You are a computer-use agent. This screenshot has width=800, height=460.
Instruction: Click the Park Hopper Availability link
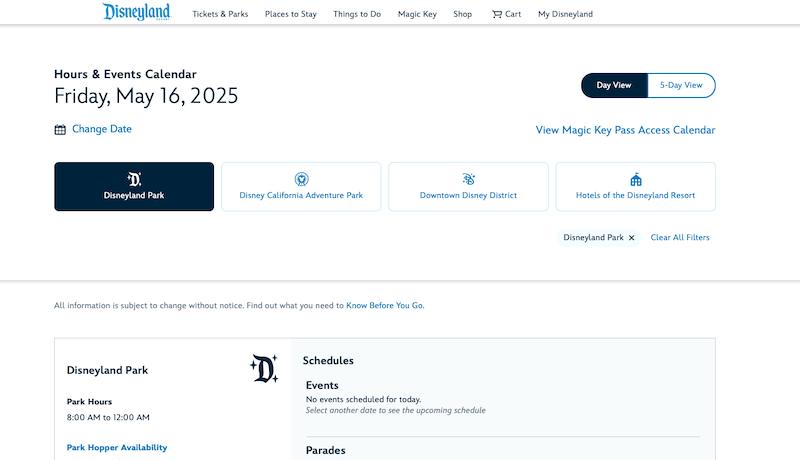pos(117,447)
